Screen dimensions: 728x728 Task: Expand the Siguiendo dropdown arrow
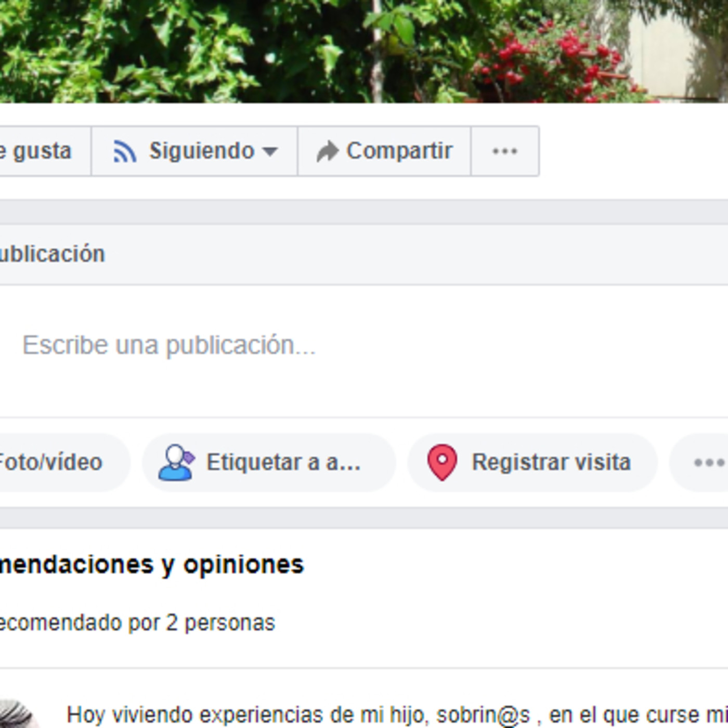tap(270, 152)
